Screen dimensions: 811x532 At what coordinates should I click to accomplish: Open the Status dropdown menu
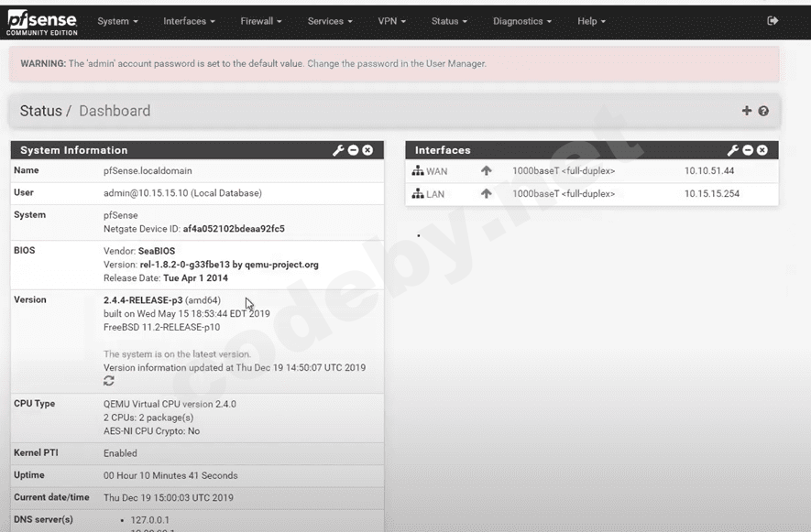[449, 21]
